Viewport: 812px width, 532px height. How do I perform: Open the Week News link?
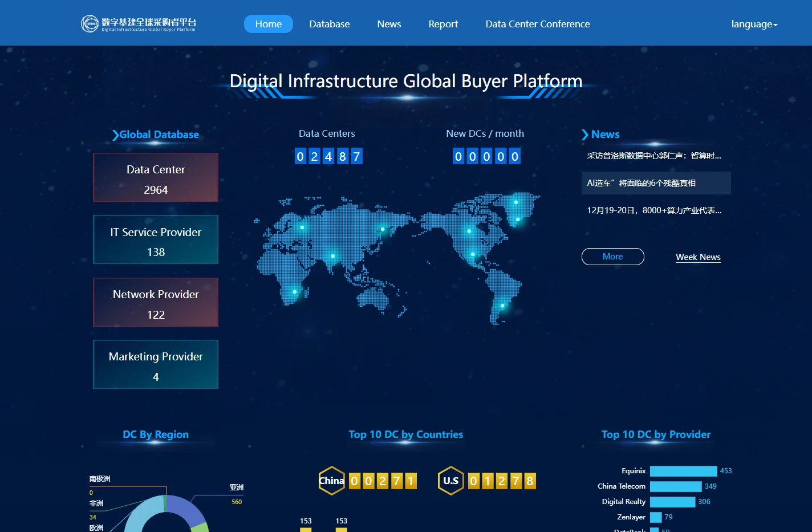click(698, 257)
